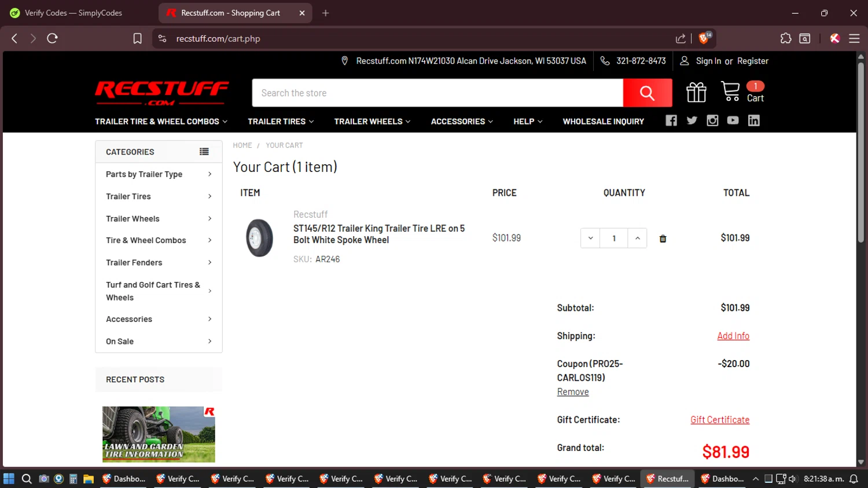Expand Trailer Tire & Wheel Combos menu
This screenshot has height=488, width=868.
161,122
